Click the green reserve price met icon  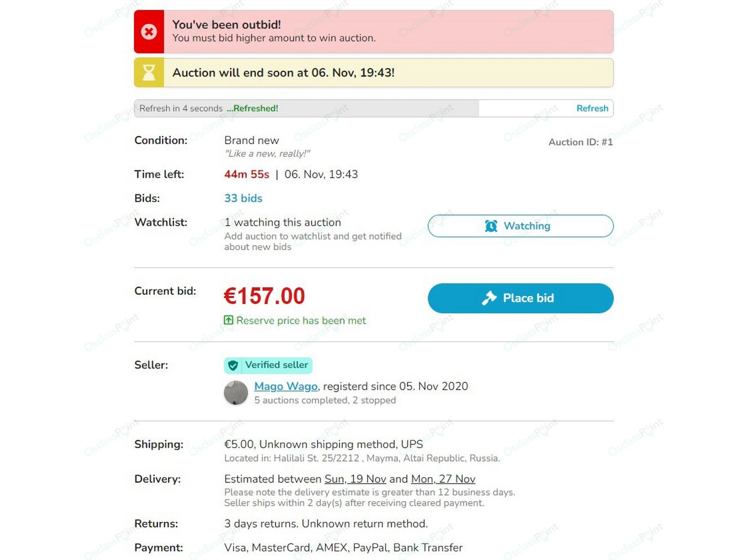point(229,320)
